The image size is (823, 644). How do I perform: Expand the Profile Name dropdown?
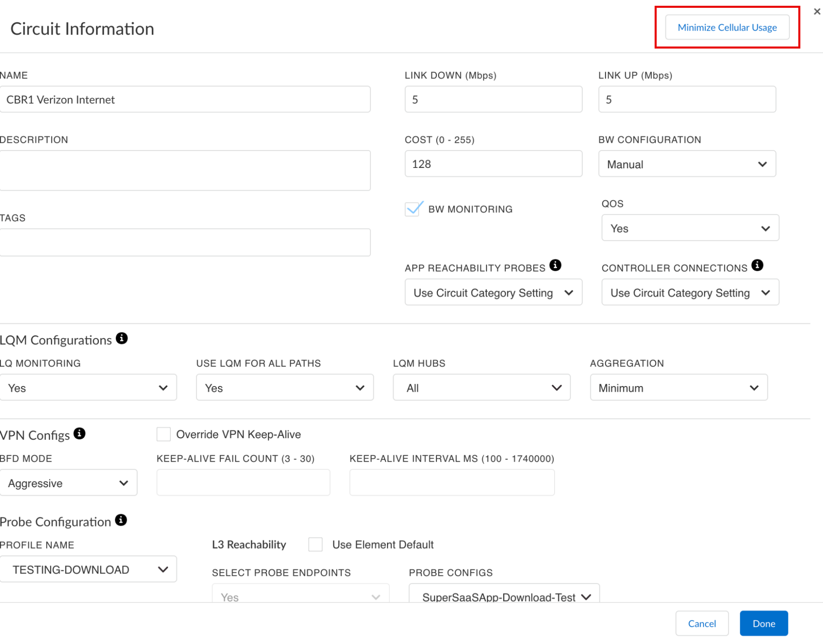click(x=88, y=570)
